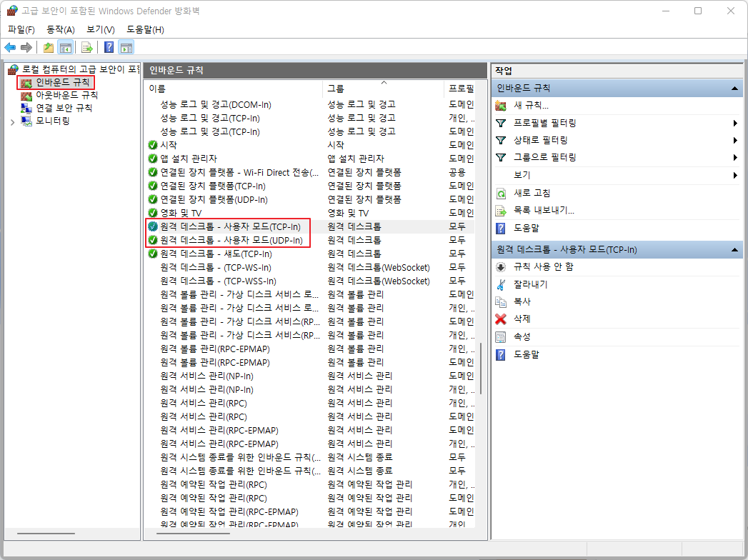Viewport: 748px width, 560px height.
Task: Open the 동작(A) menu
Action: tap(61, 29)
